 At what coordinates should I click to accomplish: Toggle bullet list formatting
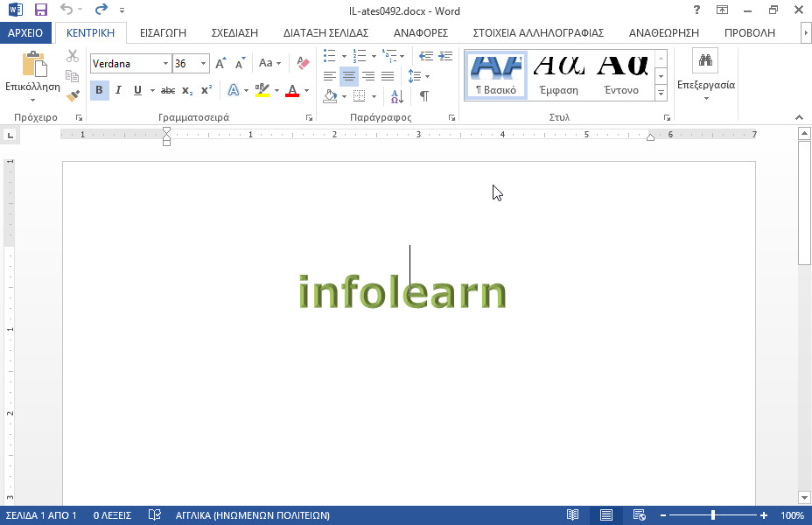(x=329, y=56)
